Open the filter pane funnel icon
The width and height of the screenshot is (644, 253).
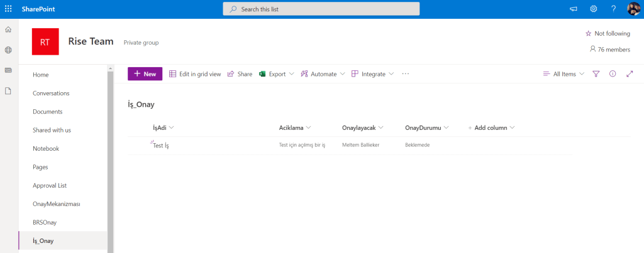(596, 74)
